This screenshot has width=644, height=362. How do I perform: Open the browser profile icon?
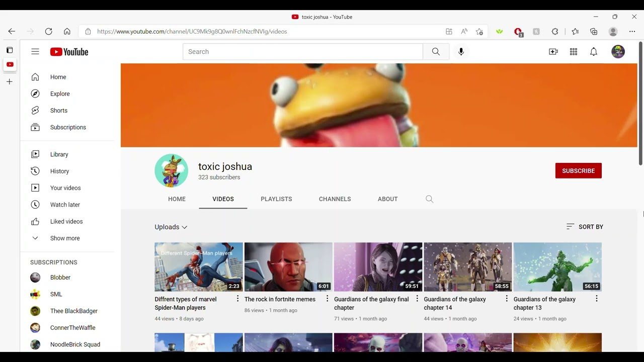pyautogui.click(x=613, y=31)
